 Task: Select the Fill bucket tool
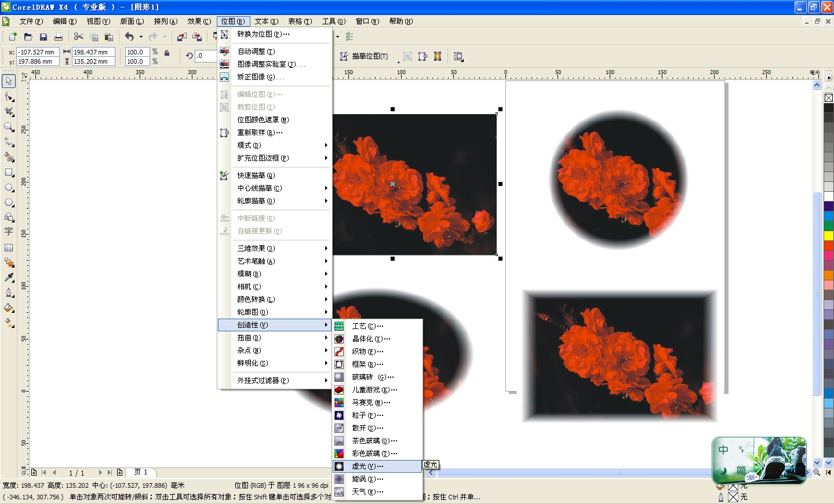tap(9, 308)
